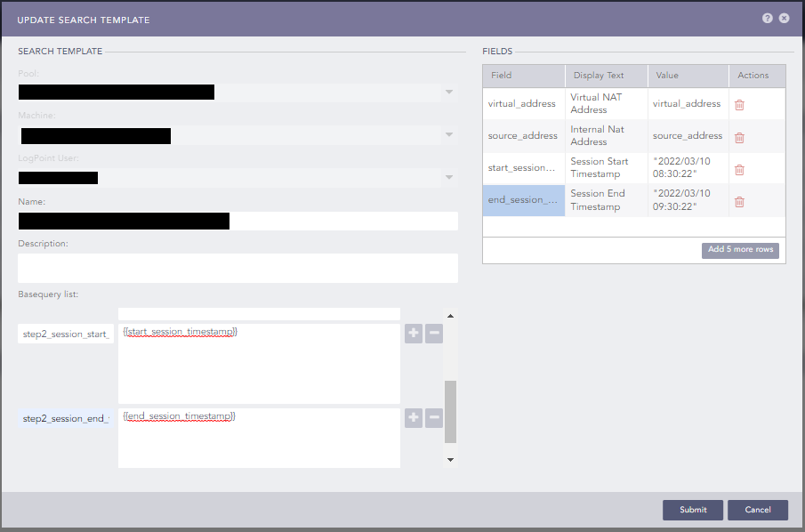
Task: Expand the Machine dropdown
Action: point(449,135)
